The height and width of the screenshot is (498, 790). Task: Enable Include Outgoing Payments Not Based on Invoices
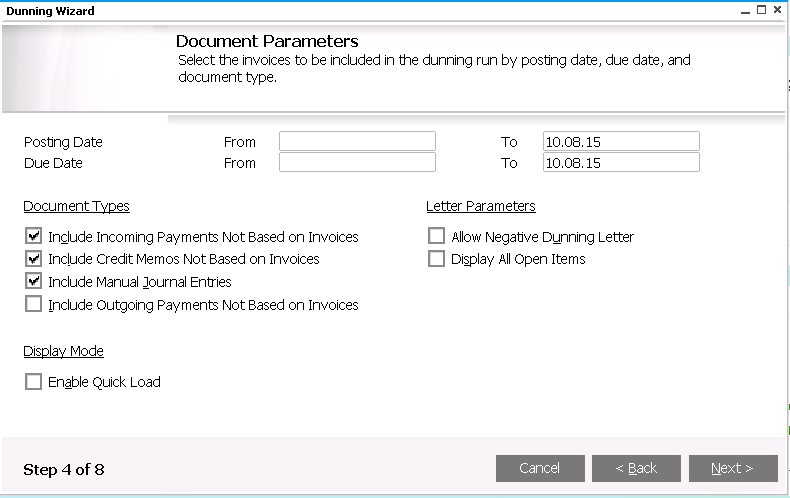[x=34, y=304]
